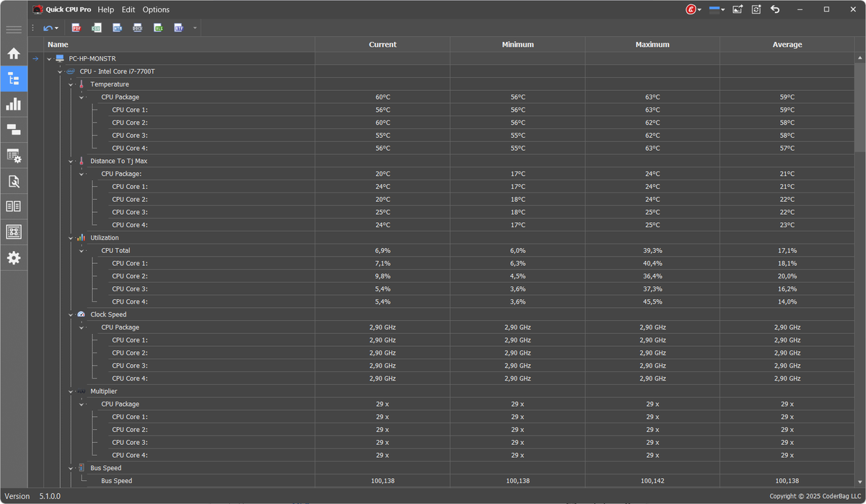The image size is (866, 504).
Task: Open the Home view in the sidebar
Action: (x=14, y=53)
